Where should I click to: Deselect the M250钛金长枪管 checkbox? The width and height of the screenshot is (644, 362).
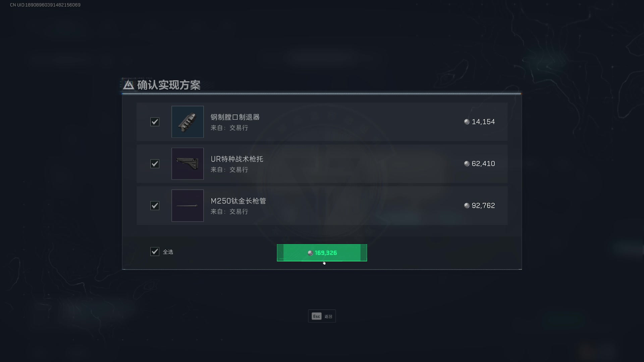click(x=155, y=205)
